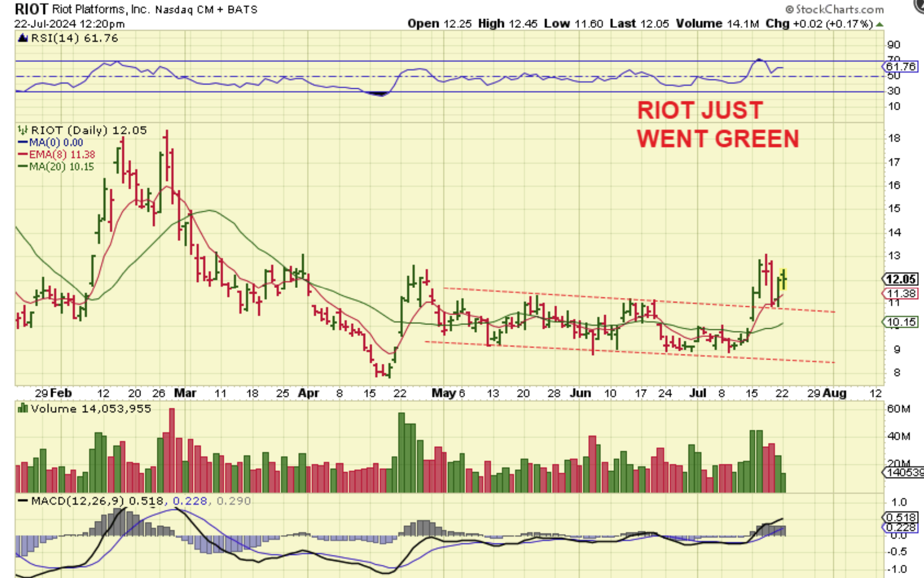Click the volume bars icon beside Volume label

(x=22, y=408)
